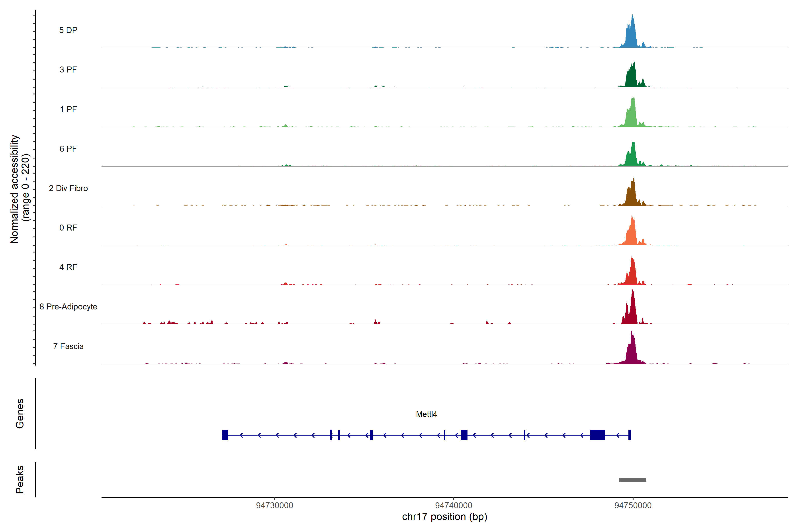Image resolution: width=798 pixels, height=532 pixels.
Task: Select the 8 Pre-Adipocyte label
Action: (68, 307)
